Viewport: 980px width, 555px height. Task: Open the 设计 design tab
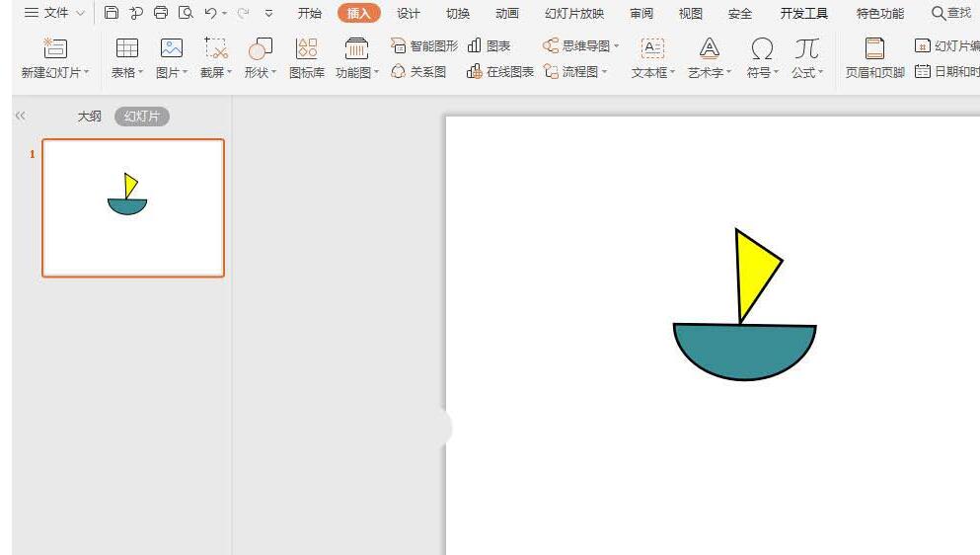point(409,13)
